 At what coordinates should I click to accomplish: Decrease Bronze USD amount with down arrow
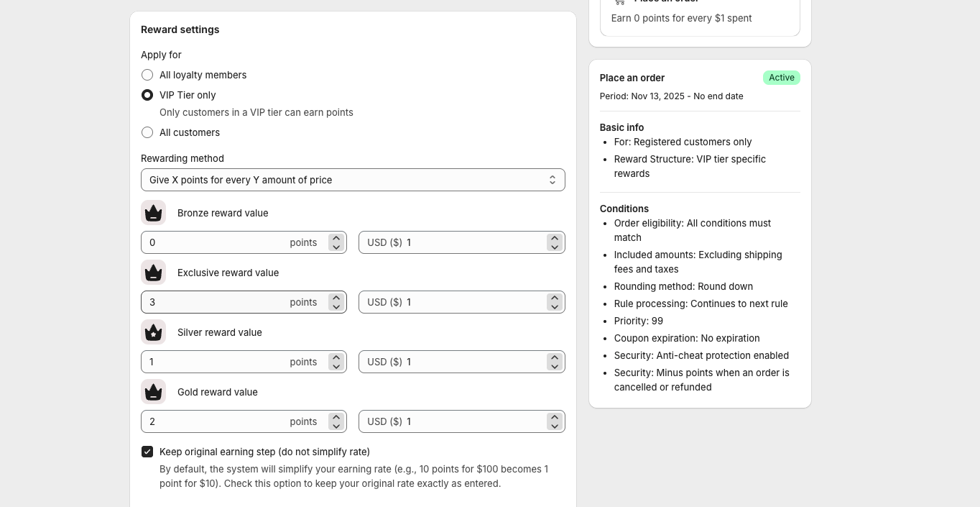pyautogui.click(x=554, y=247)
